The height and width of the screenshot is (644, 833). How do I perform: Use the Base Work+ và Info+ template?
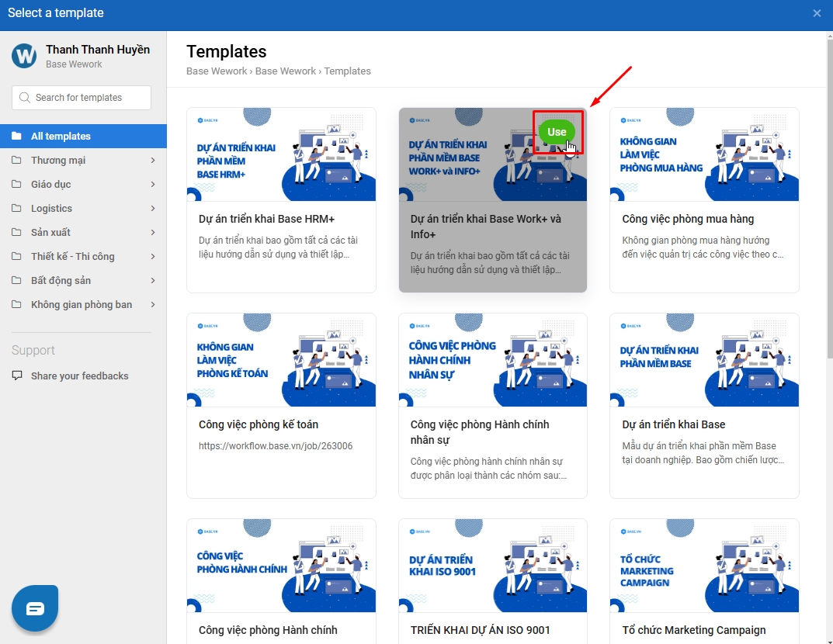point(557,132)
